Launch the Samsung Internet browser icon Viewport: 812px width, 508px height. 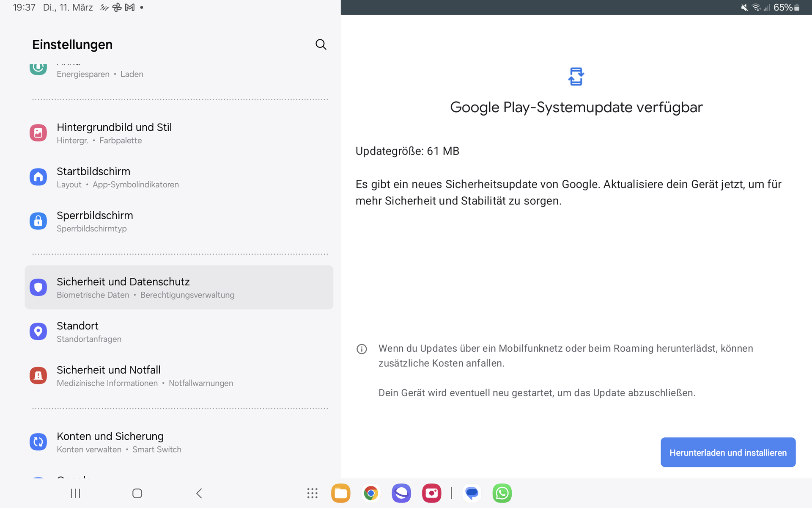tap(401, 493)
